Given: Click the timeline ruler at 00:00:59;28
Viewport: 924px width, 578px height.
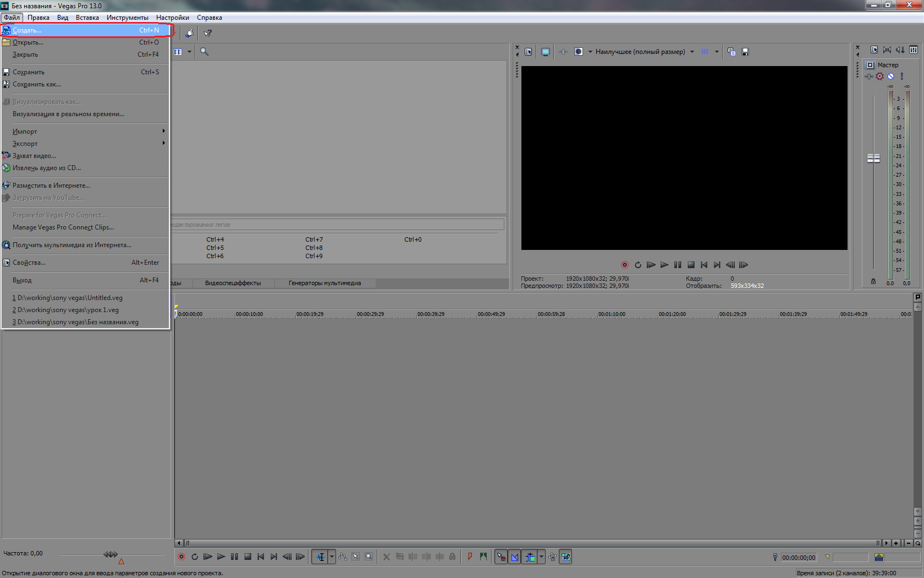Looking at the screenshot, I should (551, 314).
